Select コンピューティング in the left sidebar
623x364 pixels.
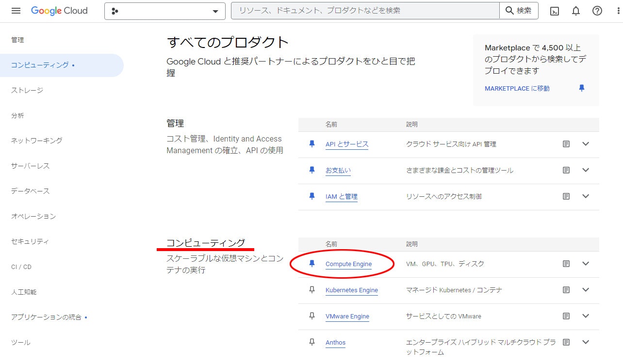[62, 65]
